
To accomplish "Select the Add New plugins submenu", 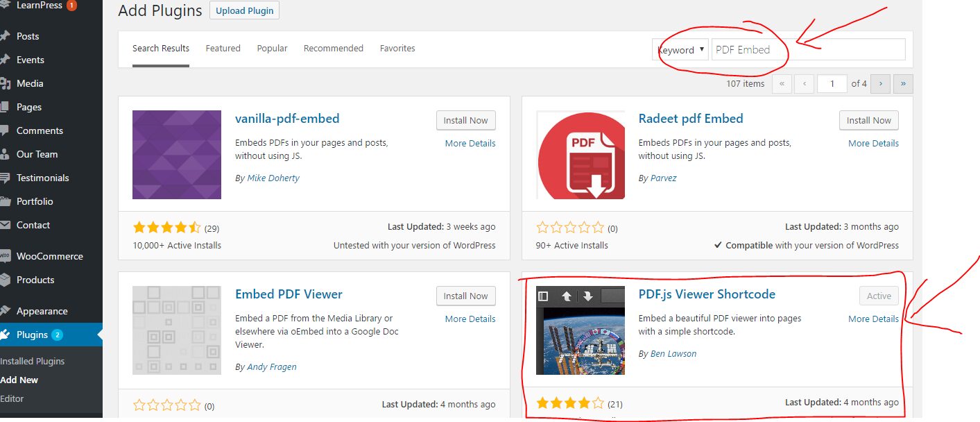I will pyautogui.click(x=19, y=380).
